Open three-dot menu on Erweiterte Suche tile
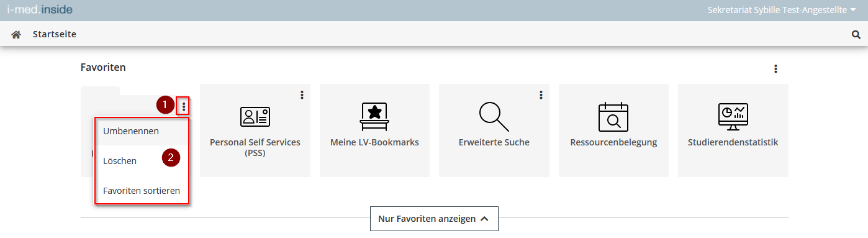Image resolution: width=868 pixels, height=238 pixels. coord(541,94)
